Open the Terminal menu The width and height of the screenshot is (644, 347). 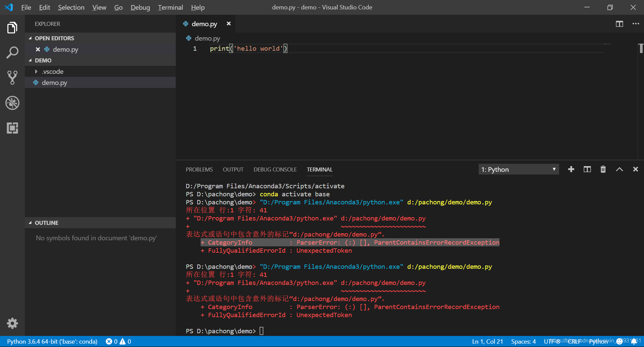pyautogui.click(x=170, y=7)
